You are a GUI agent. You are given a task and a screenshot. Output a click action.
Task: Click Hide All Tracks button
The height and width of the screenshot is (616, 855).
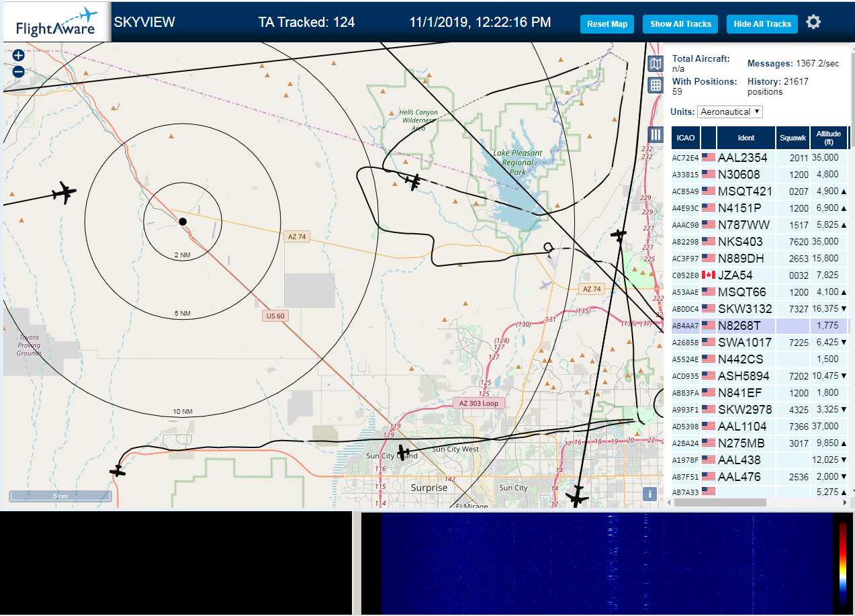point(762,24)
